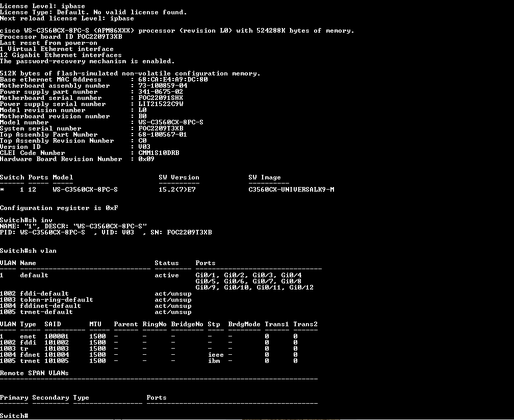
Task: Select SAID value 101003
Action: click(x=57, y=349)
